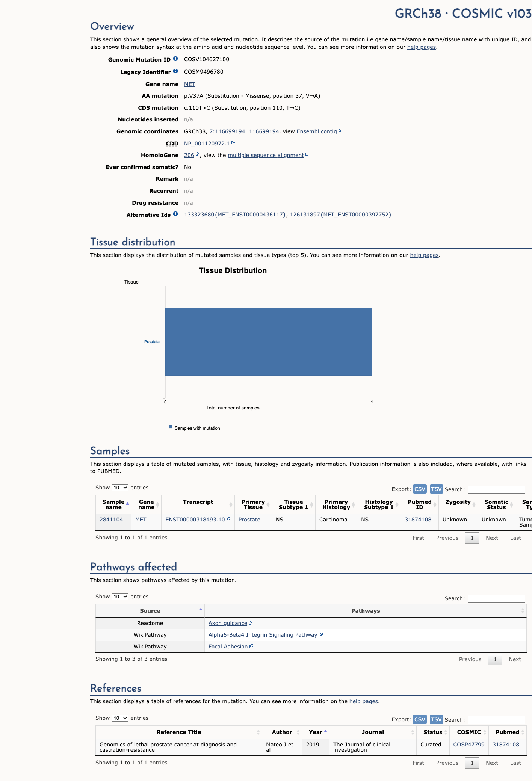
Task: Sort Samples table by Primary Tissue arrows
Action: (x=268, y=505)
